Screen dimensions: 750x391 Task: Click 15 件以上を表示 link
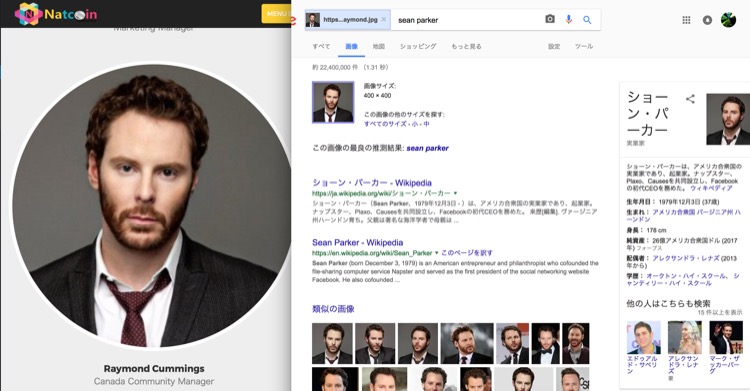[x=720, y=313]
